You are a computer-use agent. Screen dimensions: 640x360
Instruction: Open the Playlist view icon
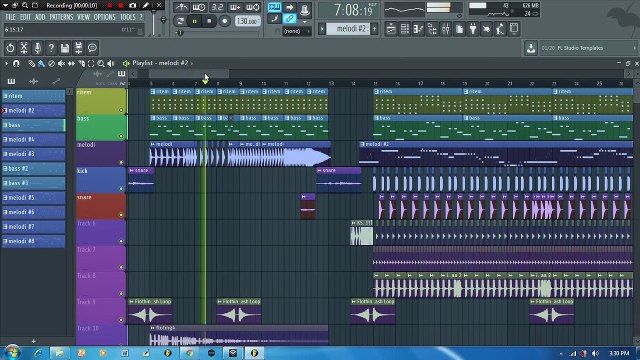pyautogui.click(x=391, y=29)
